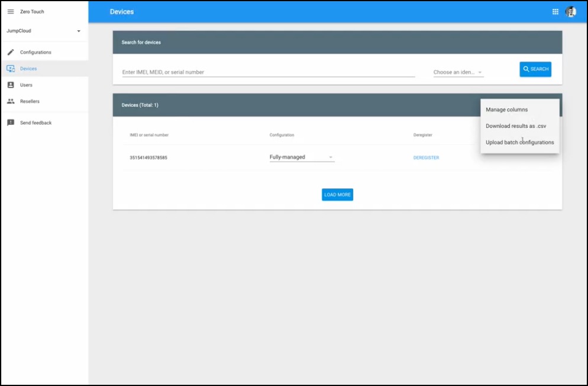588x386 pixels.
Task: Select Upload batch configurations option
Action: tap(519, 142)
